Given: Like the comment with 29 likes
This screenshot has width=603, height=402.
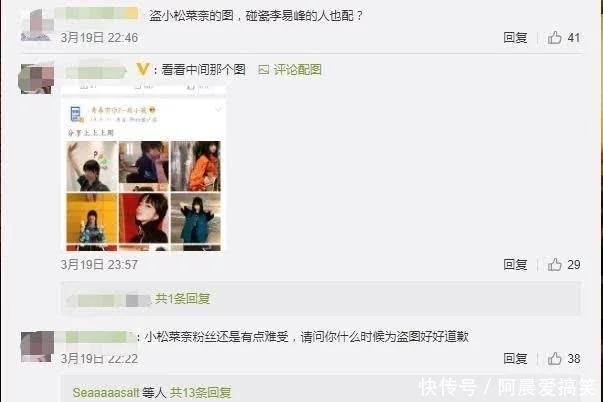Looking at the screenshot, I should [x=554, y=264].
